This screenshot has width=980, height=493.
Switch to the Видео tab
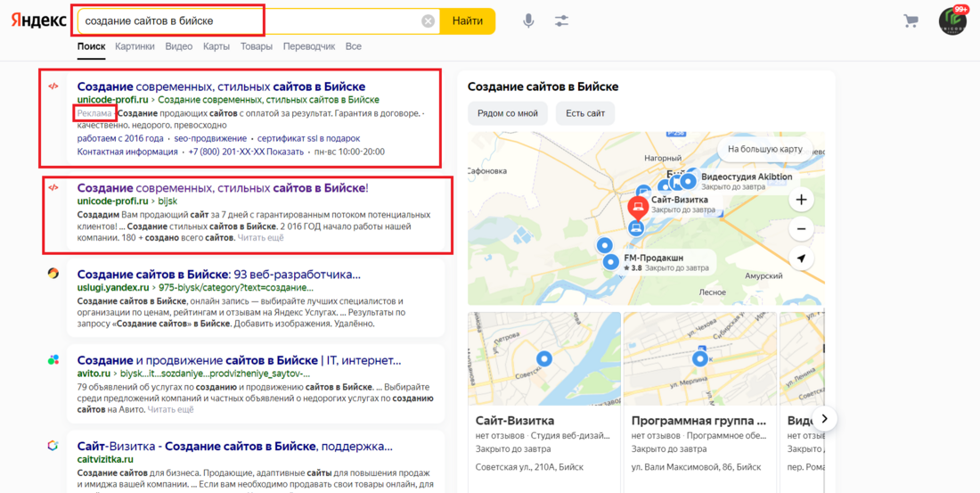click(x=179, y=46)
